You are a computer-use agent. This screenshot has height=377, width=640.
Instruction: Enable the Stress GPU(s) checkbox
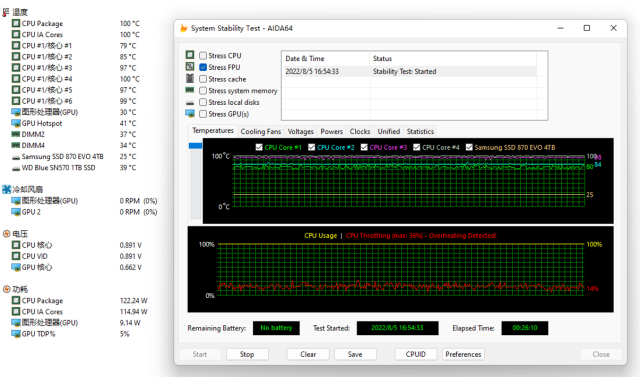(x=203, y=114)
